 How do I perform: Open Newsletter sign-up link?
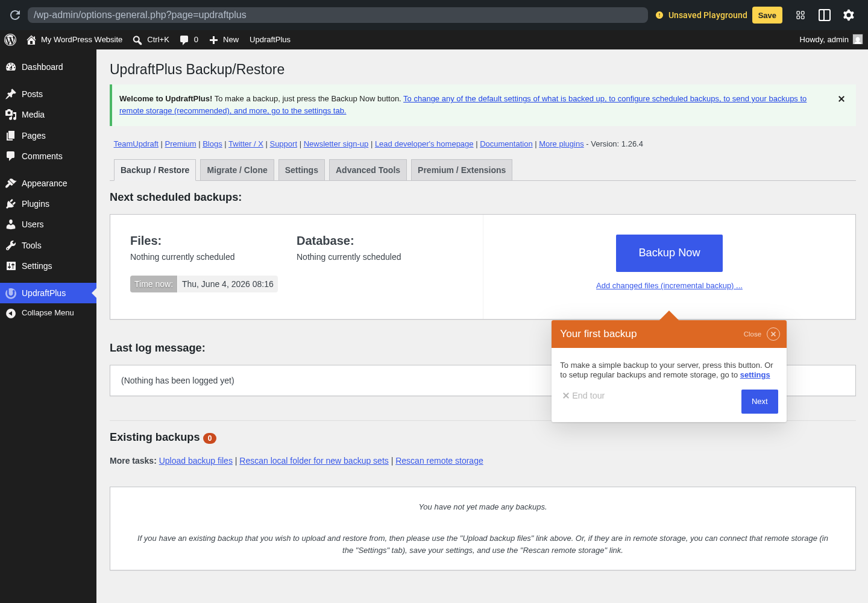pyautogui.click(x=336, y=144)
